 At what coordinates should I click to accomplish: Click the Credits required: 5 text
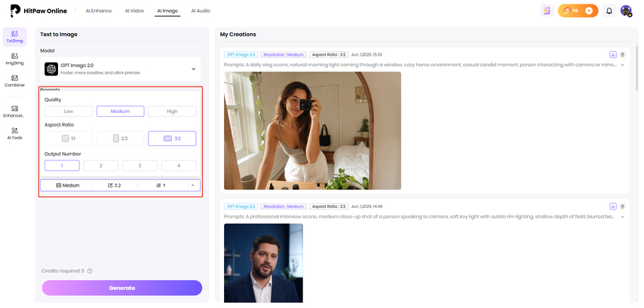pyautogui.click(x=63, y=271)
